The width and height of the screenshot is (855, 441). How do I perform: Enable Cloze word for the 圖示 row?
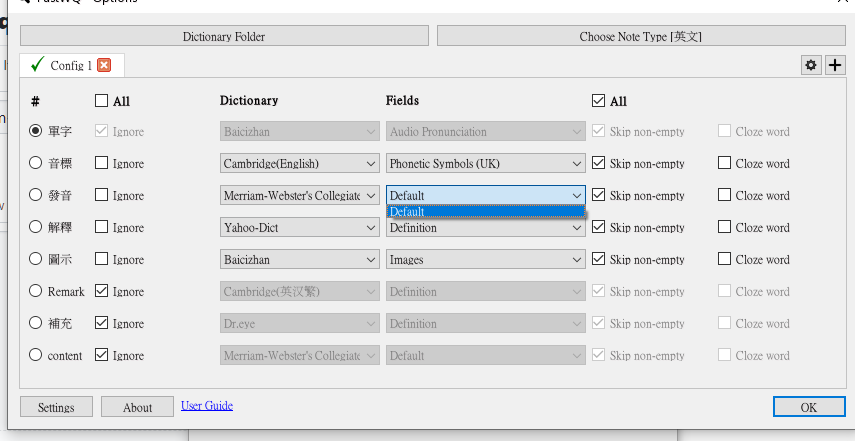pyautogui.click(x=724, y=259)
